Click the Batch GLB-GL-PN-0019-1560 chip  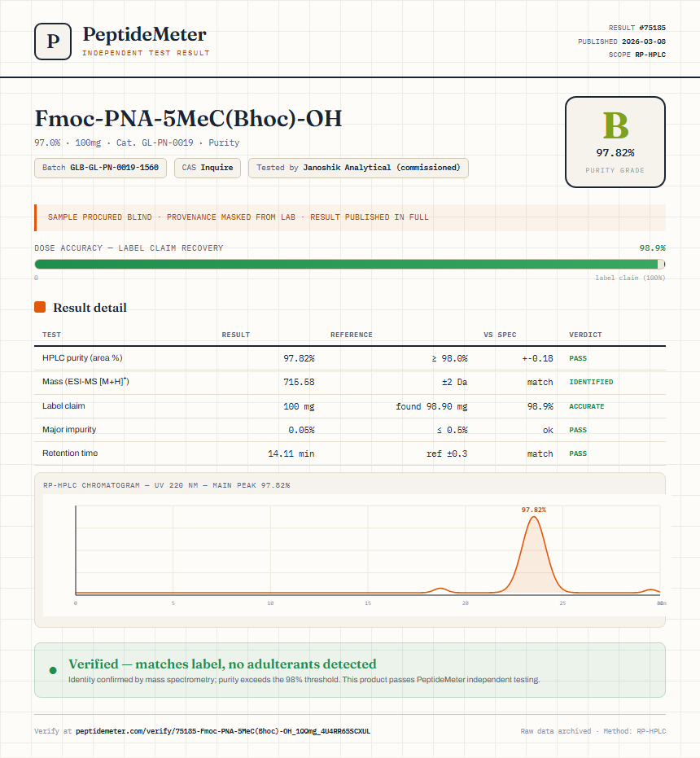[101, 168]
